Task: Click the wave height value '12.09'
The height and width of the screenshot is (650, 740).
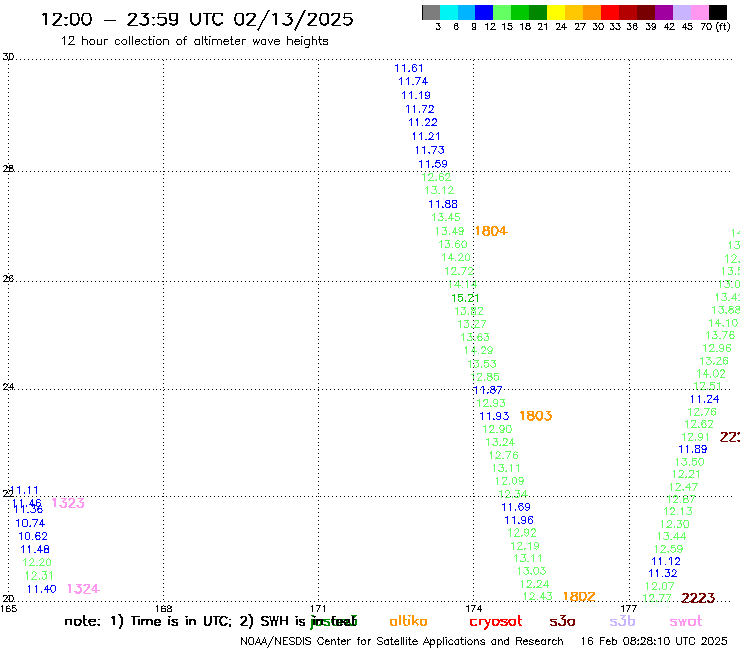Action: point(509,481)
